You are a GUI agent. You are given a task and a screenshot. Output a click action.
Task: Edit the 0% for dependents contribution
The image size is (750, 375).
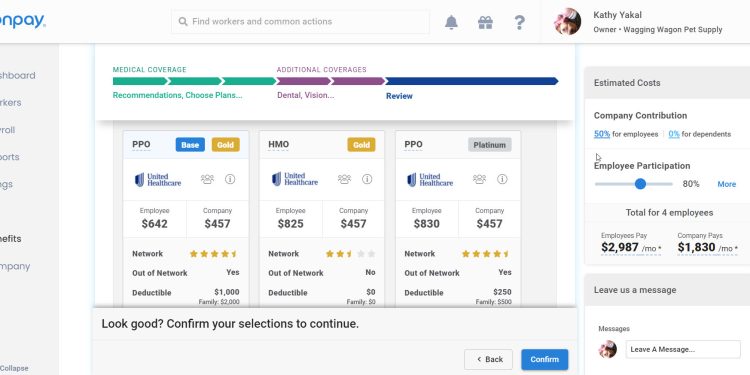click(x=674, y=134)
